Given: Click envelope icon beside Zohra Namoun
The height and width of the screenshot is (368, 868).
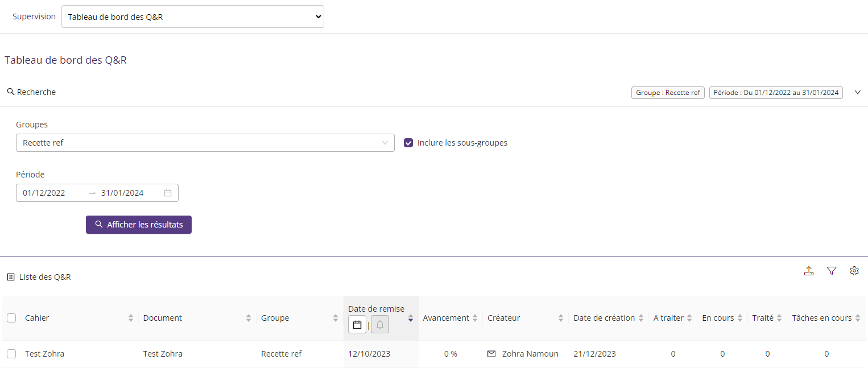Looking at the screenshot, I should click(x=491, y=354).
